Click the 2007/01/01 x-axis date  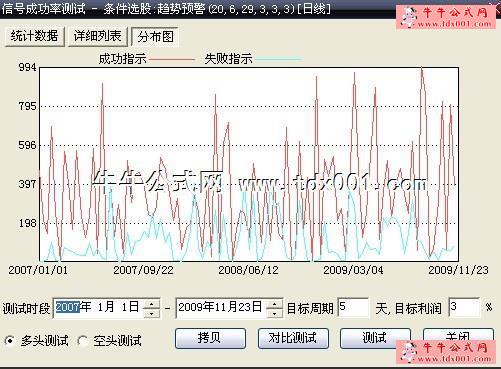click(38, 270)
